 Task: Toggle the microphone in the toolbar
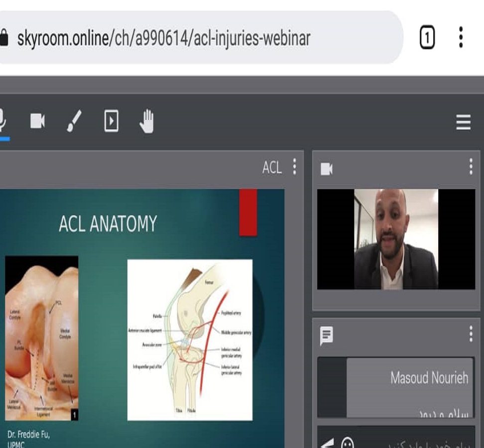click(x=2, y=120)
